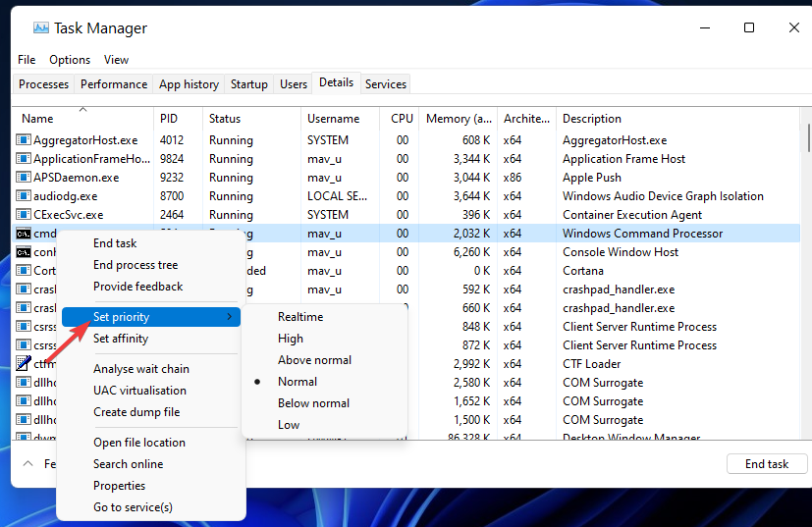Choose Properties in context menu
Viewport: 812px width, 527px height.
[x=119, y=486]
